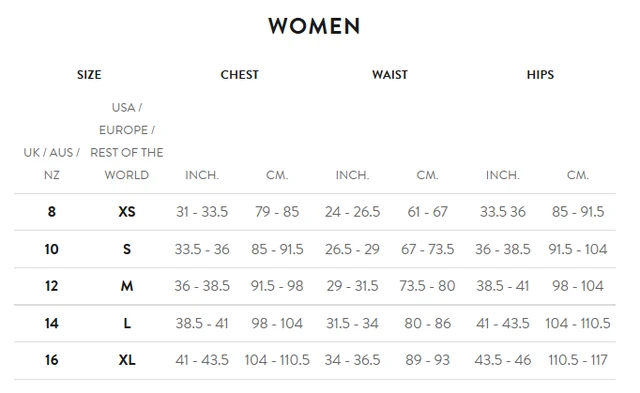Select UK size 10 row label
The height and width of the screenshot is (393, 640).
point(51,249)
